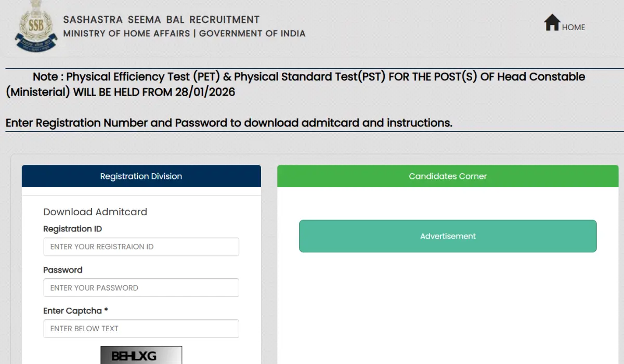624x364 pixels.
Task: Select the Candidates Corner panel header
Action: 448,176
